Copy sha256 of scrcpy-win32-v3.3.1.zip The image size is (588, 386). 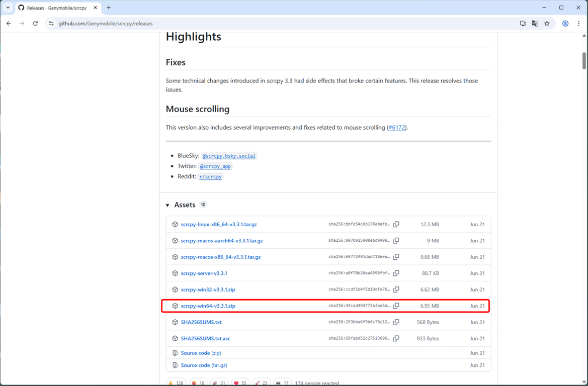[x=396, y=289]
